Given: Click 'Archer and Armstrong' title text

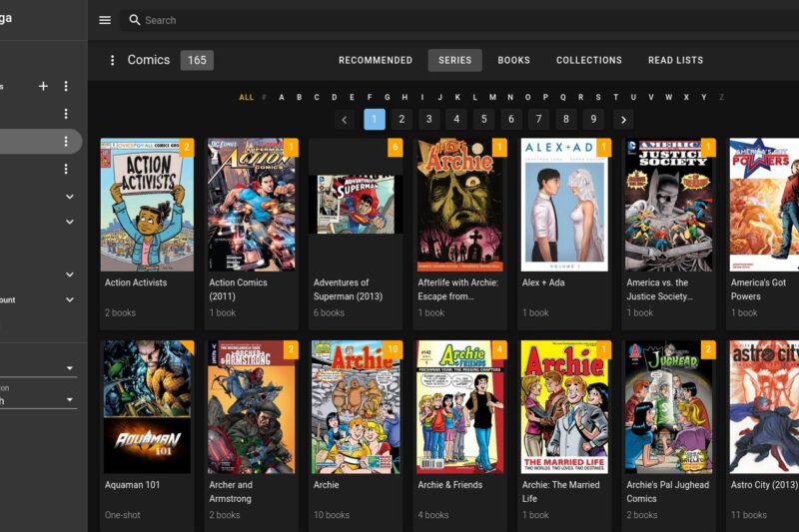Looking at the screenshot, I should [x=231, y=492].
